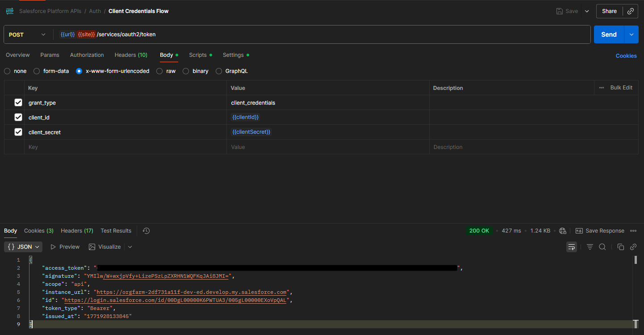Click the Share button
The height and width of the screenshot is (335, 644).
coord(609,11)
